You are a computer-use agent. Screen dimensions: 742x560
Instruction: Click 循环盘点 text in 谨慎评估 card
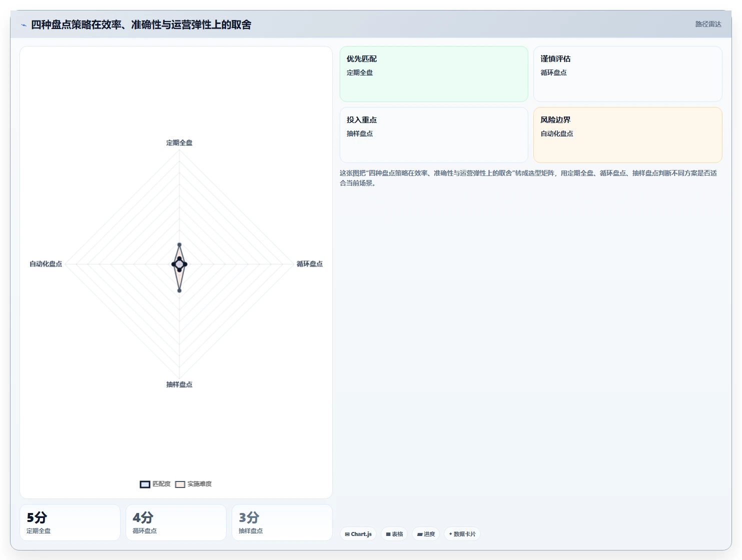pyautogui.click(x=553, y=72)
